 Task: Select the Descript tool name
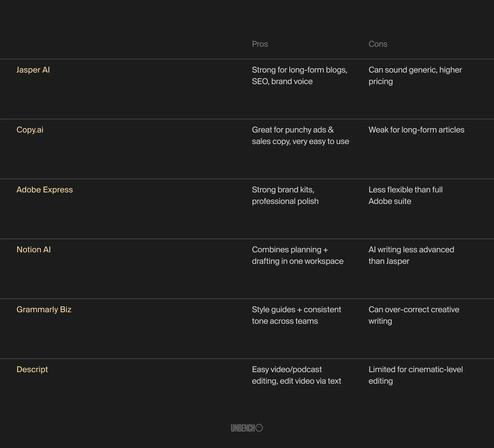coord(32,369)
